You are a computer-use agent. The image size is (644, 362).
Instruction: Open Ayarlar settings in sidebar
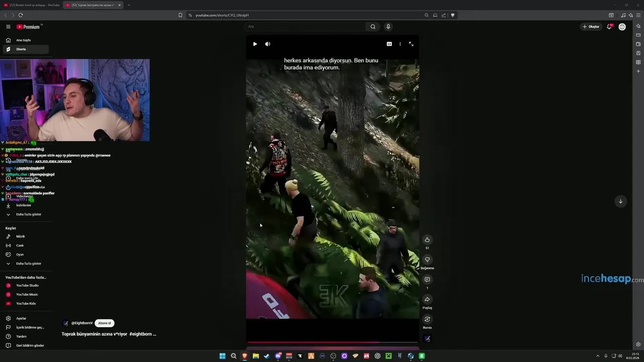(x=25, y=318)
